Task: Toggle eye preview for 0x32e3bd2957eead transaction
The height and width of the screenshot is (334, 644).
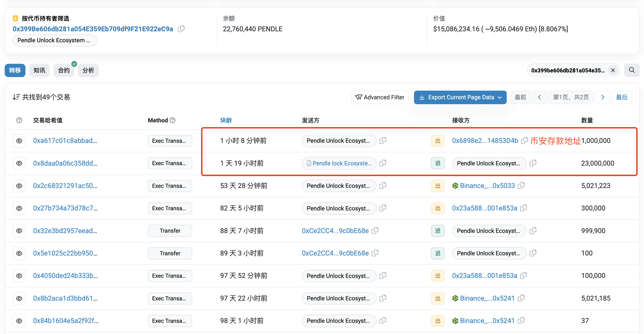Action: click(19, 231)
